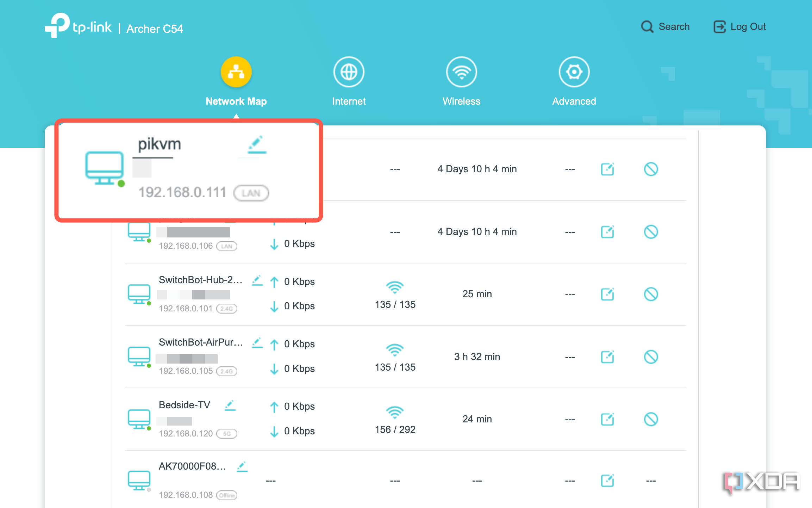The height and width of the screenshot is (508, 812).
Task: Rename Bedside-TV using the pencil icon
Action: click(x=231, y=405)
